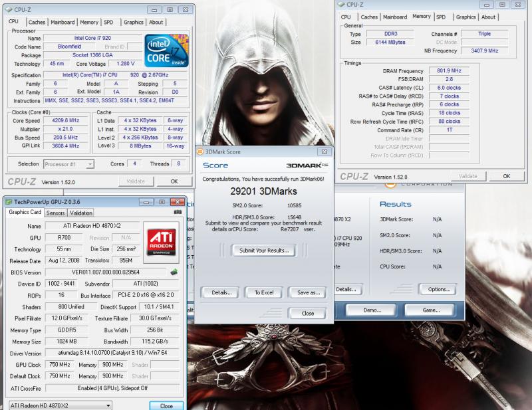
Task: Click Validate in the CPU-Z memory window
Action: (468, 176)
